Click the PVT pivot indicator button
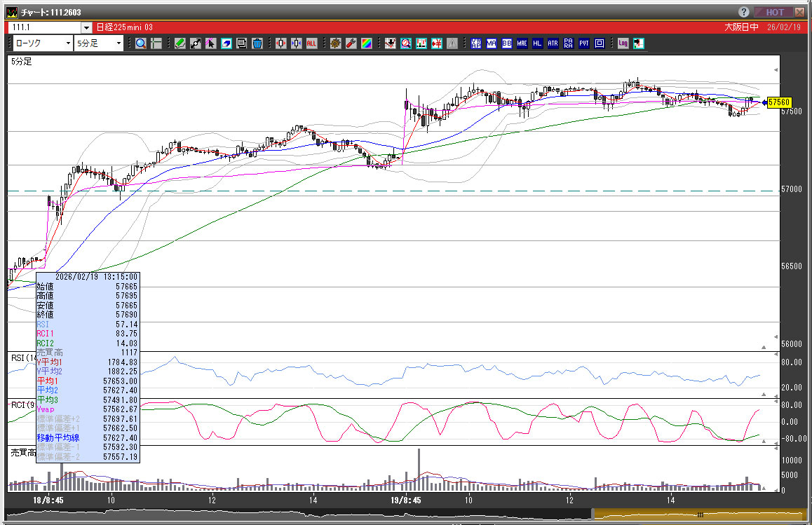812x525 pixels. 584,43
